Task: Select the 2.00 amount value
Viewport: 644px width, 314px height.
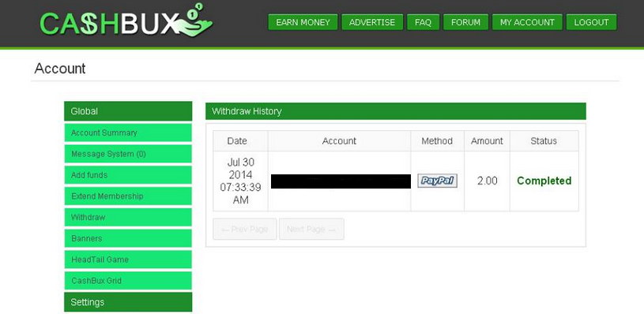Action: pos(487,181)
